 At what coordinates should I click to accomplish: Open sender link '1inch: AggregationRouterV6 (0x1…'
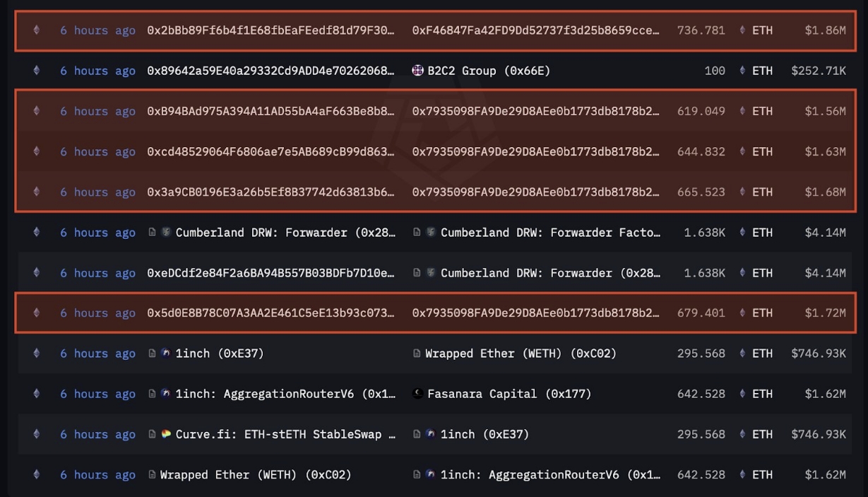click(285, 394)
